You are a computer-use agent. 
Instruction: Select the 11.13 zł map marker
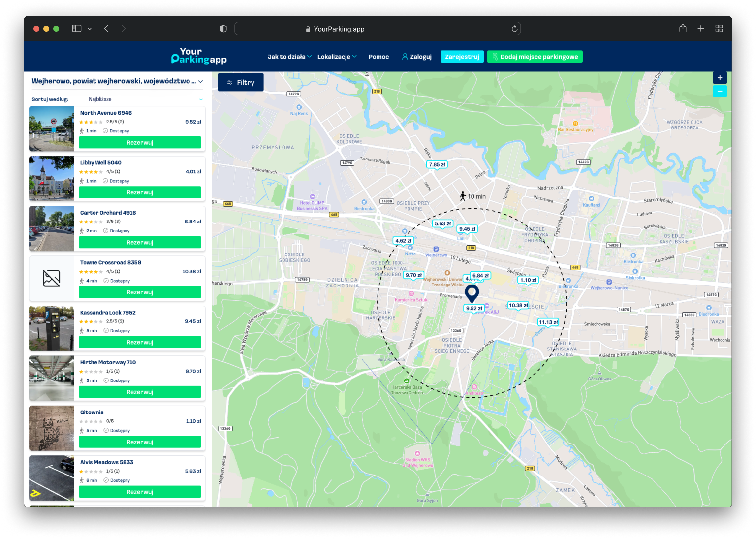pyautogui.click(x=548, y=322)
